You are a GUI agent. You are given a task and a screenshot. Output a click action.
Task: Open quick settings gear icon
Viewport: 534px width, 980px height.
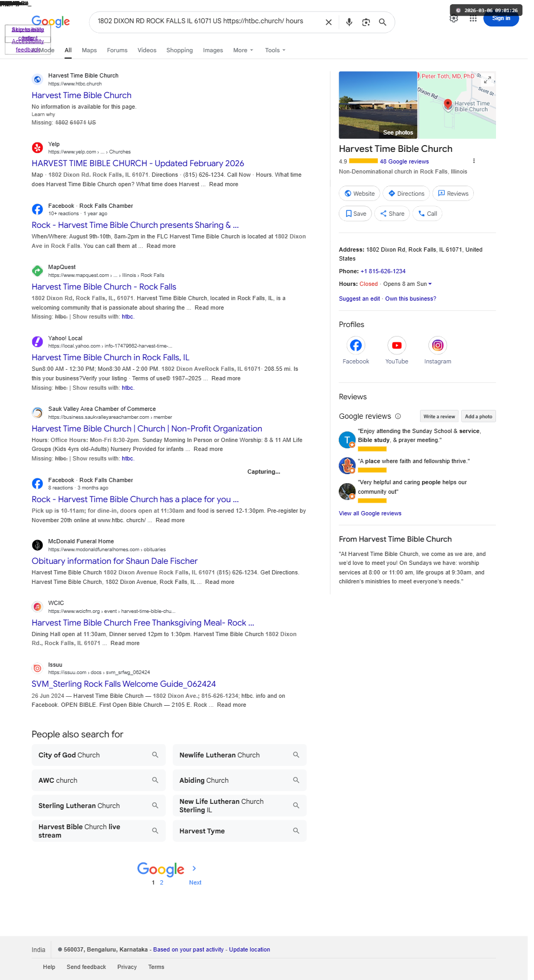click(454, 18)
